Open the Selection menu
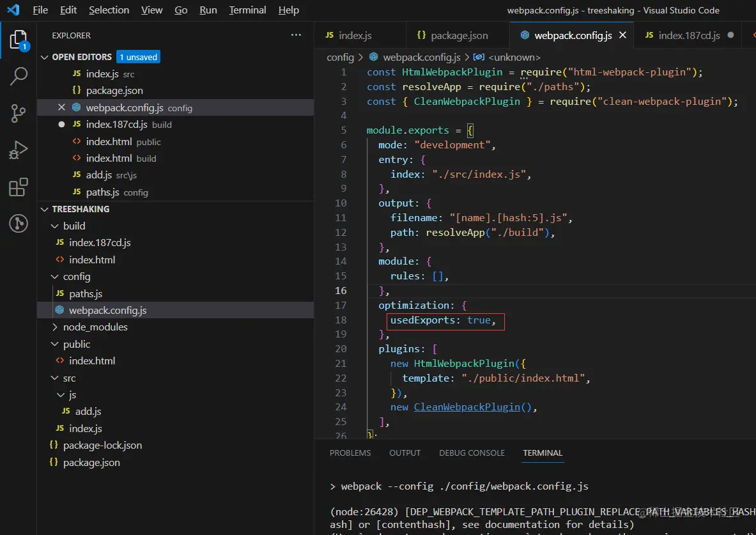 click(109, 10)
